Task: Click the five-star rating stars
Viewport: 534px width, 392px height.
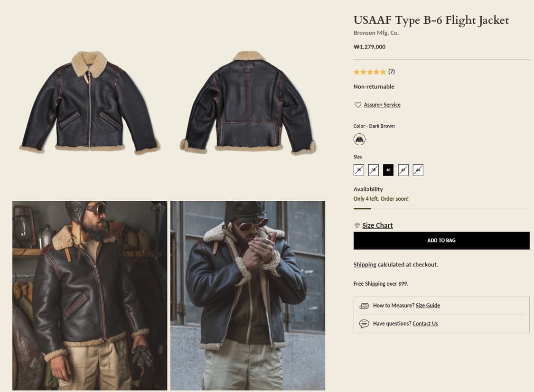Action: pos(370,72)
